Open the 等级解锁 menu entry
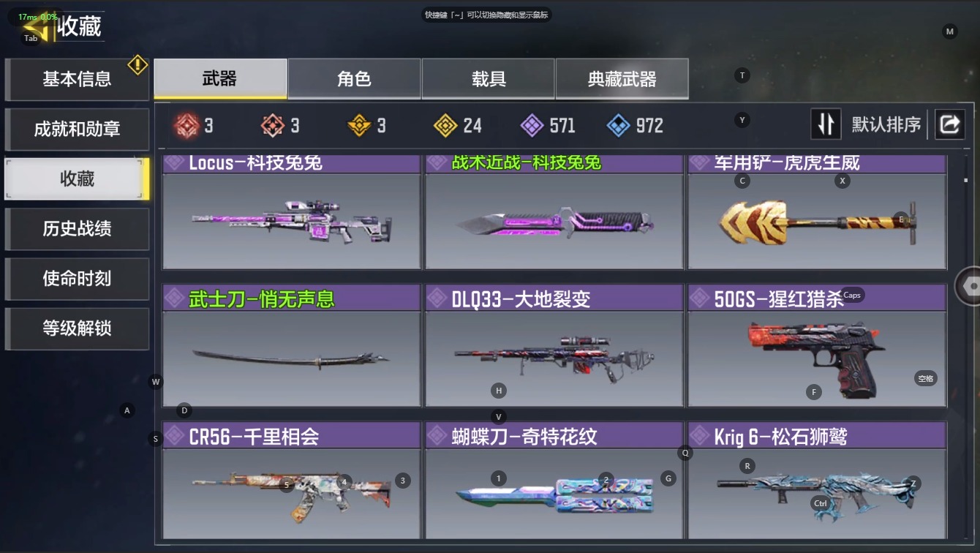 (77, 328)
